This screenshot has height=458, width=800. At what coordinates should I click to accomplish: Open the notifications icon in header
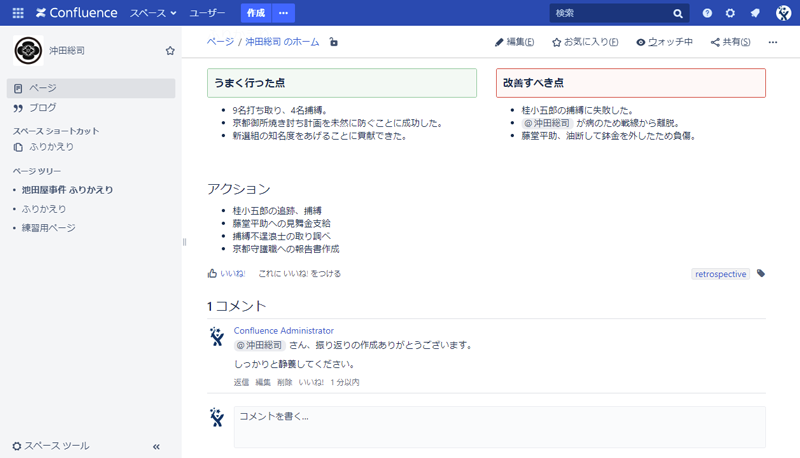point(755,13)
